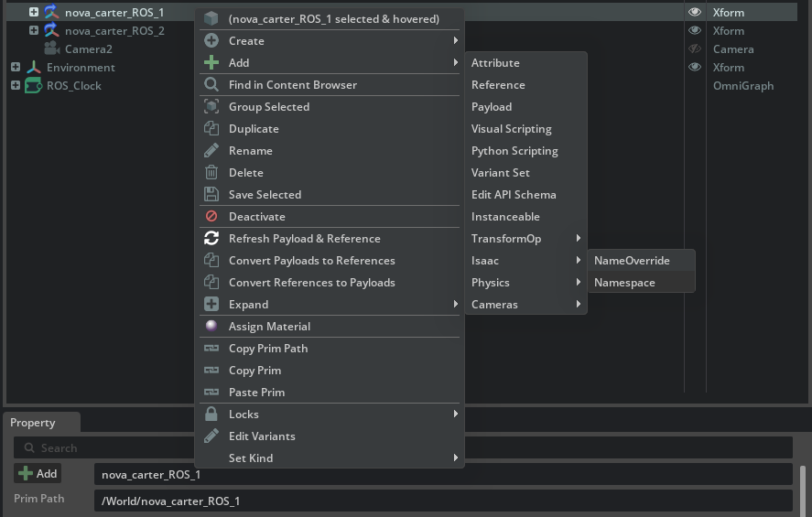Viewport: 812px width, 517px height.
Task: Click the Property panel Search field
Action: coord(403,447)
